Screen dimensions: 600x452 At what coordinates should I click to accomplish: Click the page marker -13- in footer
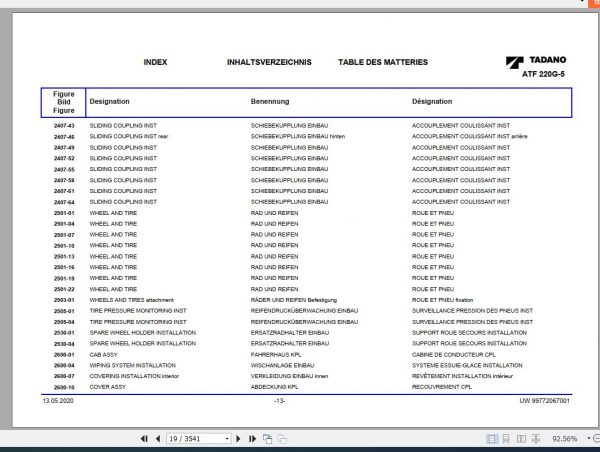[x=279, y=401]
